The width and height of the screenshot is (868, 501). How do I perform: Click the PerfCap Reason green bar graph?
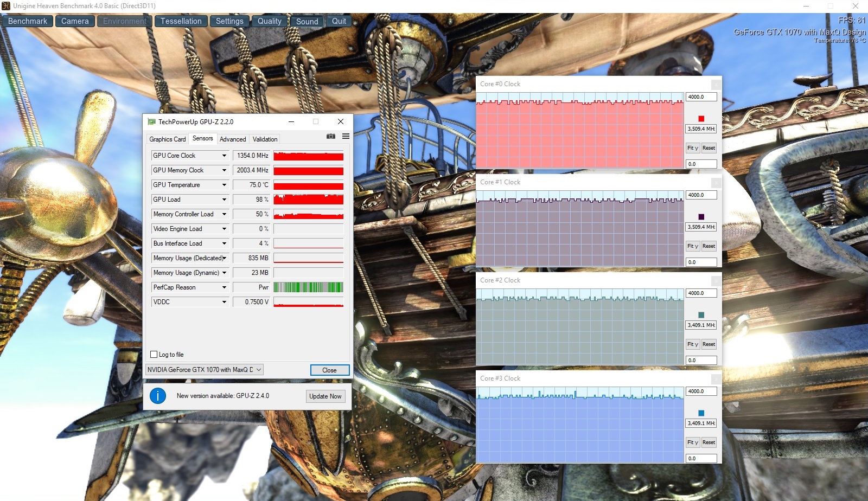click(x=309, y=287)
